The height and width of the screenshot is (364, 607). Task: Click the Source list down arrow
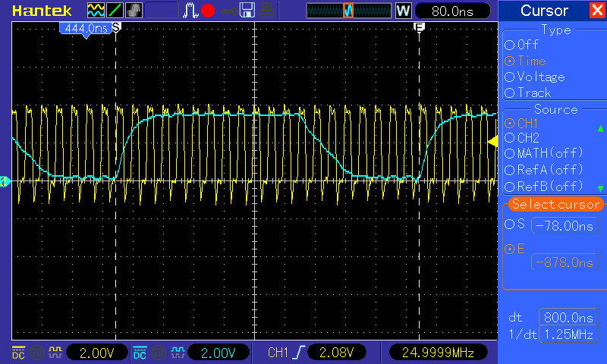coord(600,188)
